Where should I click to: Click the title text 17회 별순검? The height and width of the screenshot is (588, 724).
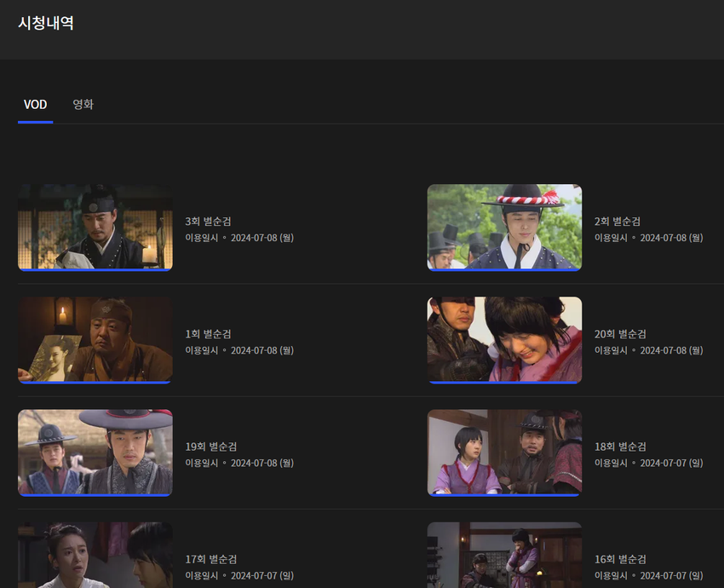click(211, 559)
